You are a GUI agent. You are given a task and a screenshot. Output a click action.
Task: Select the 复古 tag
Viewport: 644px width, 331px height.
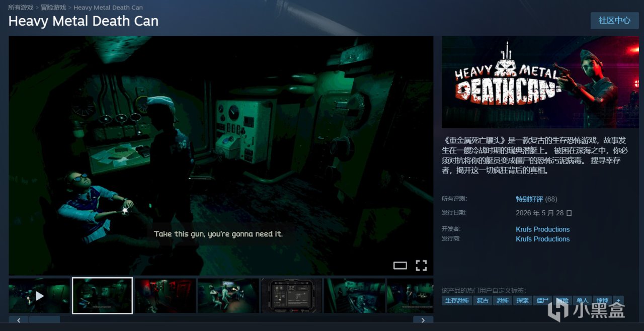pos(482,300)
